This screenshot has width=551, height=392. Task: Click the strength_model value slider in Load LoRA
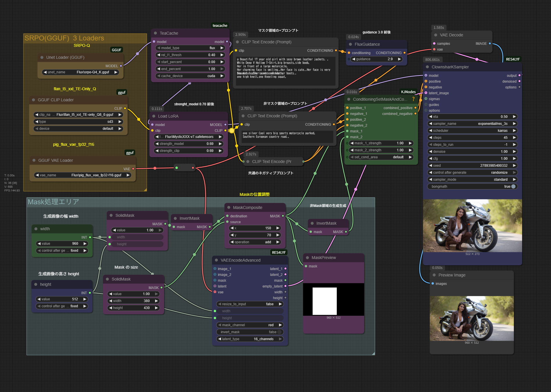(188, 144)
